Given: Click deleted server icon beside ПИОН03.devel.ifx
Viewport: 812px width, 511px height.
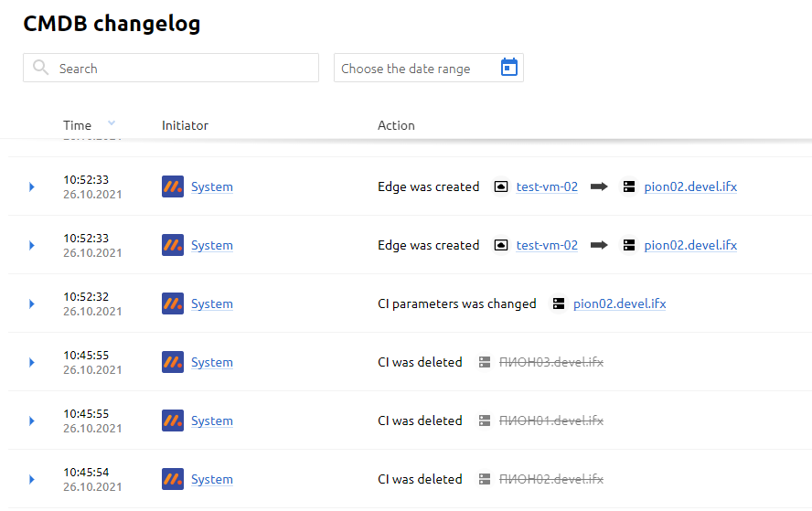Looking at the screenshot, I should coord(485,362).
